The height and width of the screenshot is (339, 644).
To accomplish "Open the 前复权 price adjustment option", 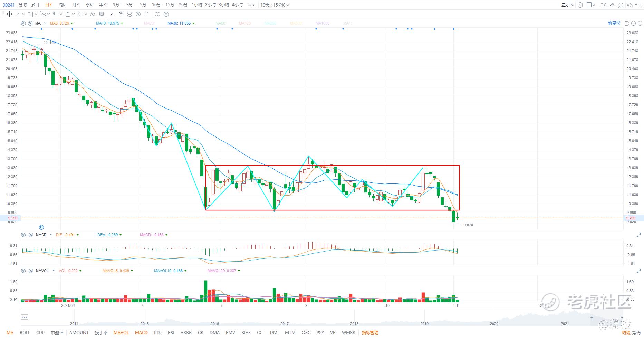I will [614, 23].
